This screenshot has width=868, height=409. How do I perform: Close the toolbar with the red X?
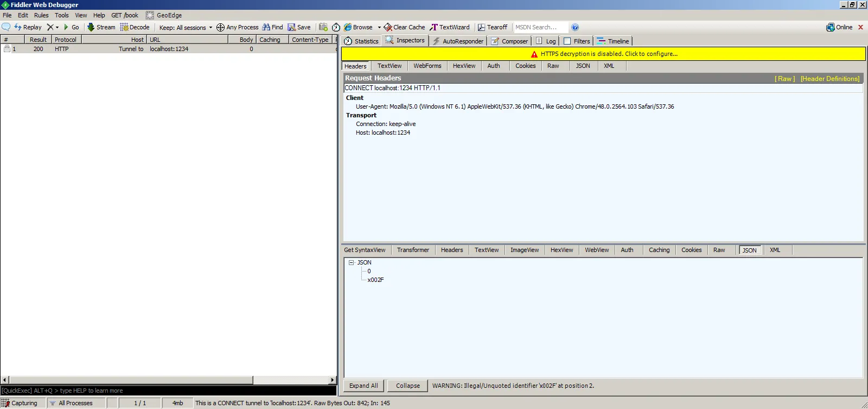860,27
